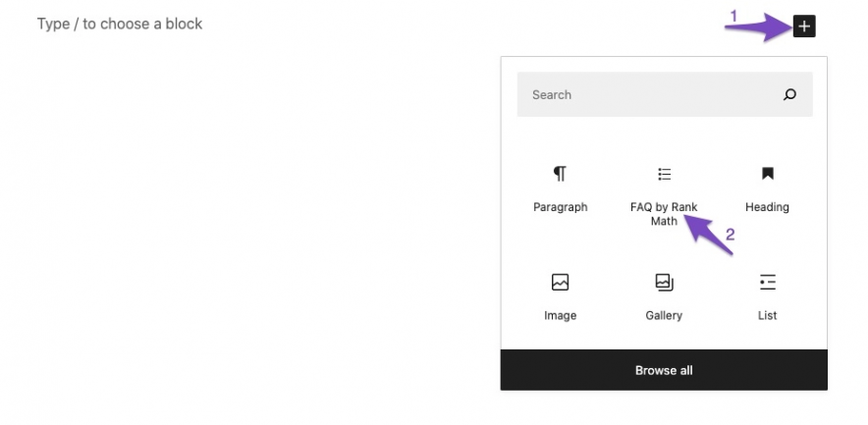Add a block via the List icon
Screen dimensions: 868x425
click(x=767, y=283)
